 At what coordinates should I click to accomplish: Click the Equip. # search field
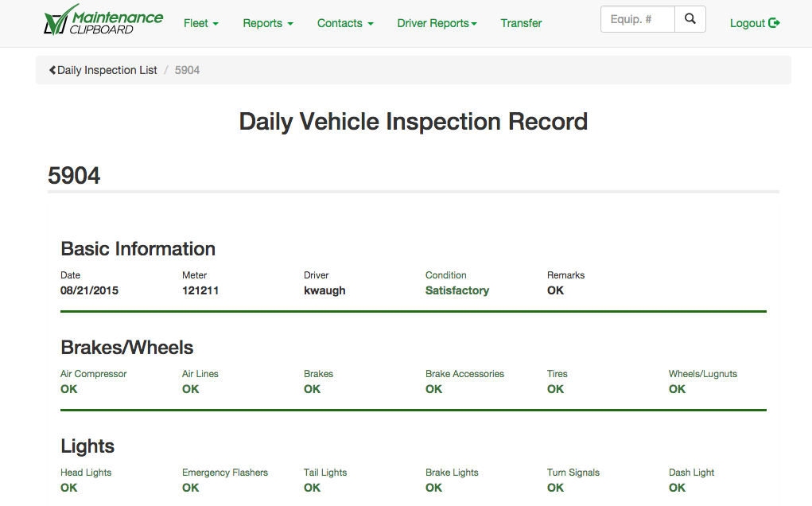(637, 19)
